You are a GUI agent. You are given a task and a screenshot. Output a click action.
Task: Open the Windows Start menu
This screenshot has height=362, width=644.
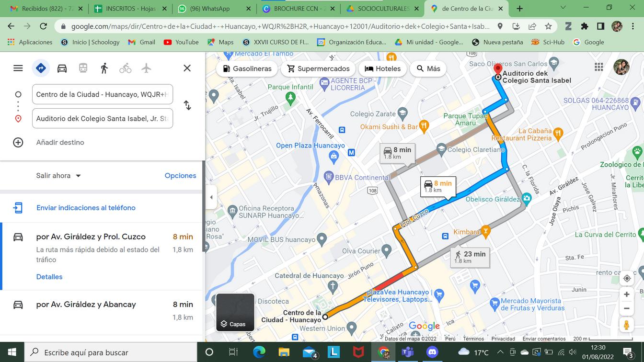[12, 352]
